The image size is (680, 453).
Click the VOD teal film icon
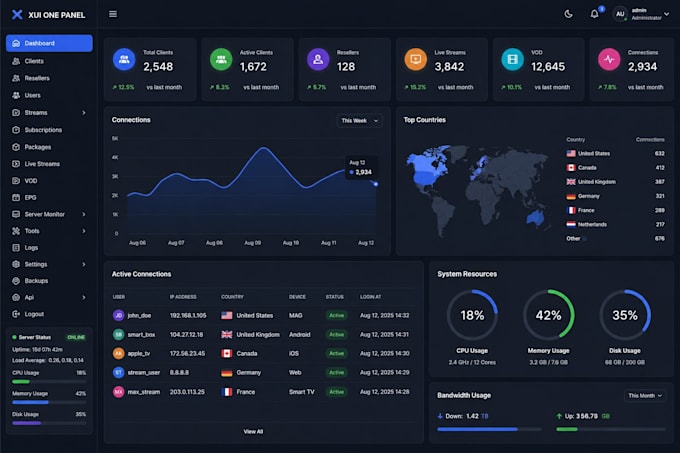pos(513,59)
